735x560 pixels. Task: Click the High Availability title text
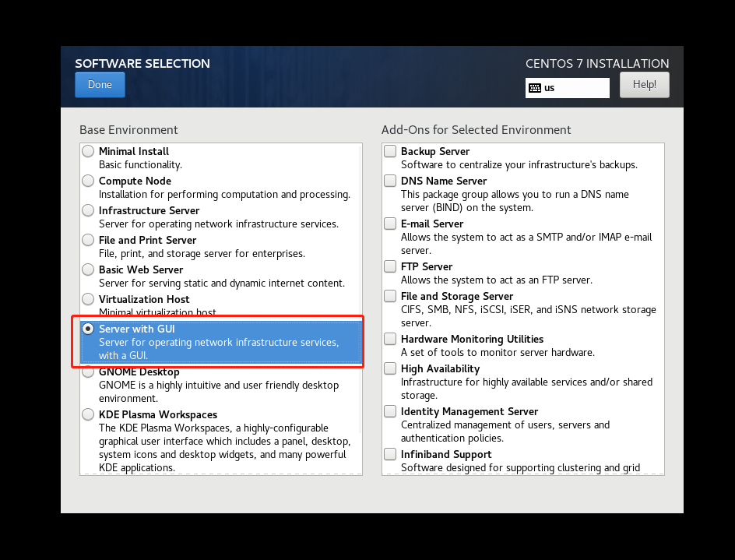(440, 368)
